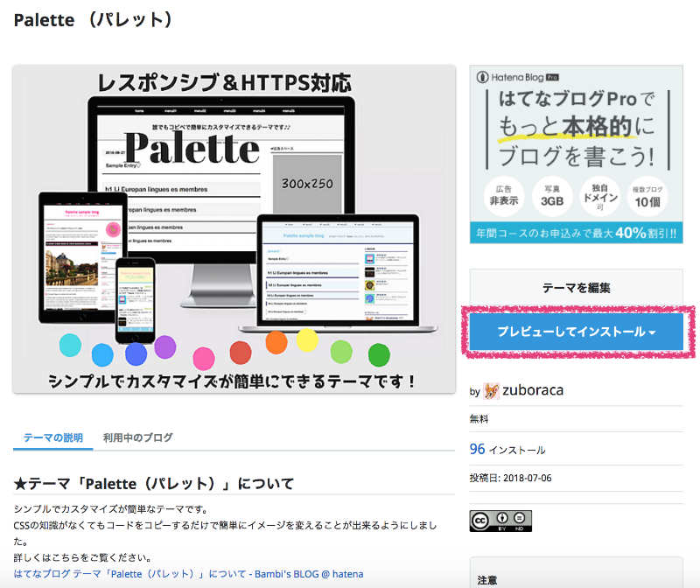This screenshot has height=588, width=700.
Task: Open author zuboraca's profile link
Action: (533, 390)
